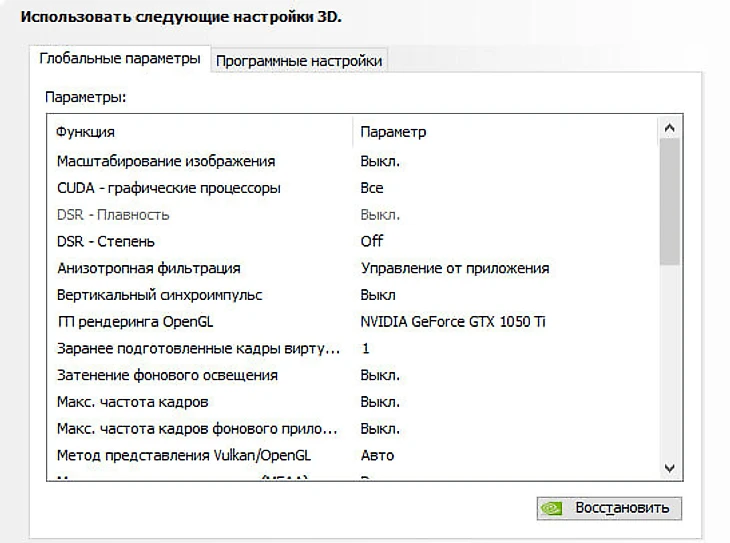The image size is (730, 543).
Task: Open CUDA - графические процессоры value Все
Action: pos(372,188)
